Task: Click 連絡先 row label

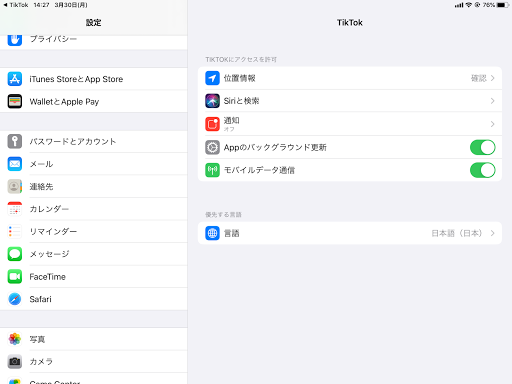Action: (x=41, y=186)
